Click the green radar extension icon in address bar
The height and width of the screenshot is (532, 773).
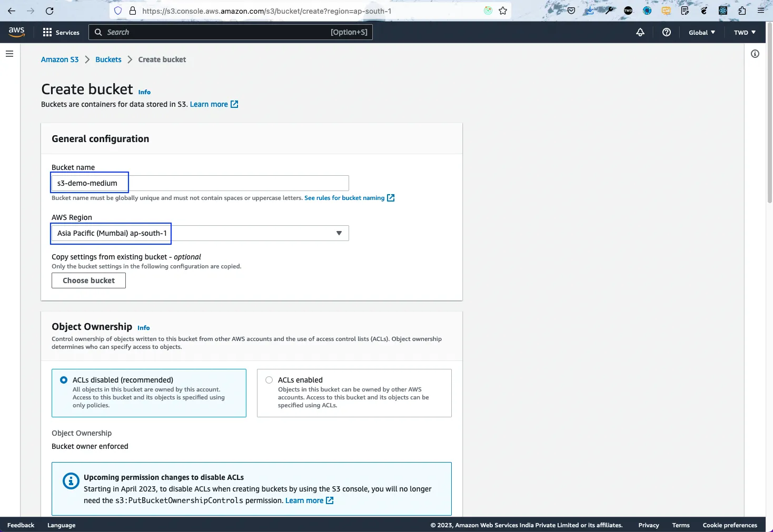pyautogui.click(x=488, y=11)
